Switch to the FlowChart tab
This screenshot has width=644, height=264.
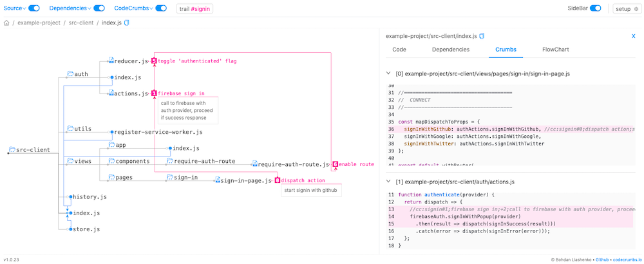point(555,49)
